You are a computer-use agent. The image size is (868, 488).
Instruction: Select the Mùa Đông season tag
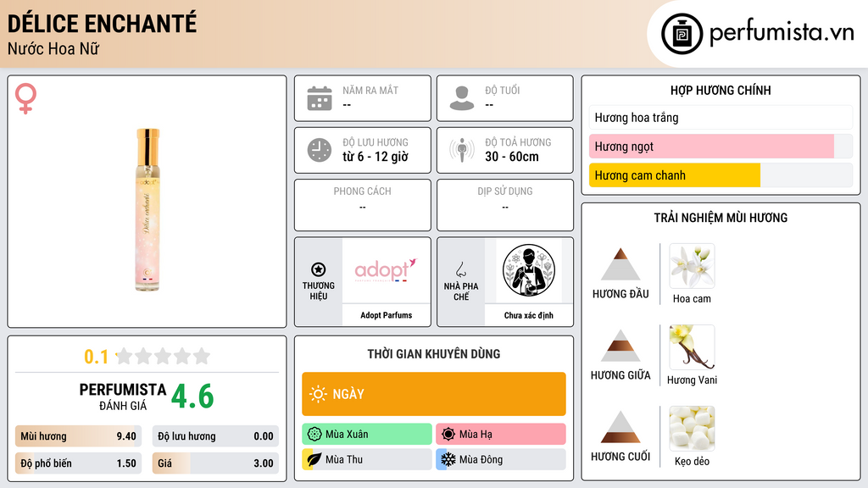(501, 459)
